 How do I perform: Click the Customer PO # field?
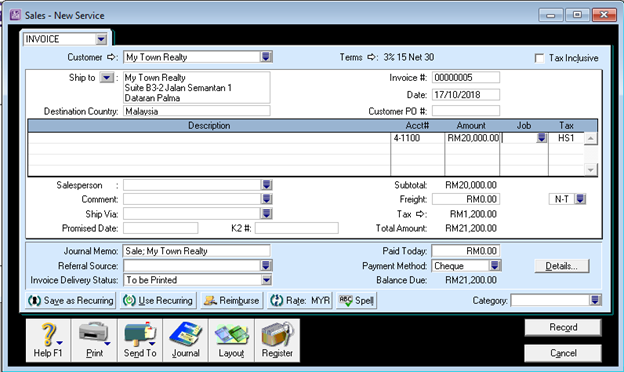(466, 111)
